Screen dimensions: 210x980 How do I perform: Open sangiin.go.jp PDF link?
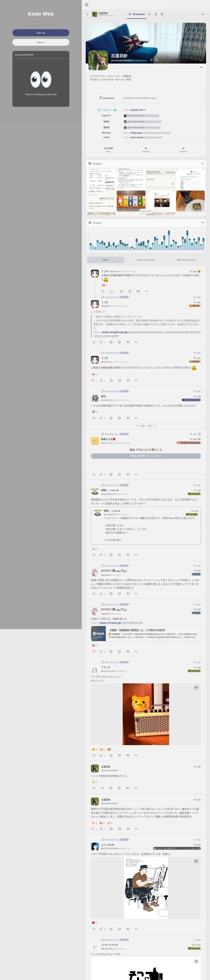click(147, 334)
